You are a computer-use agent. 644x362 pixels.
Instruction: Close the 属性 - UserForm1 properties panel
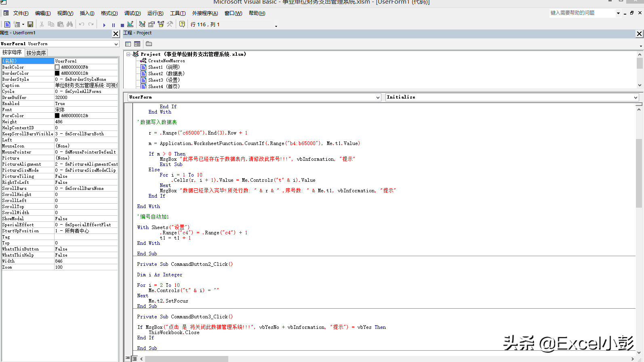click(x=116, y=34)
